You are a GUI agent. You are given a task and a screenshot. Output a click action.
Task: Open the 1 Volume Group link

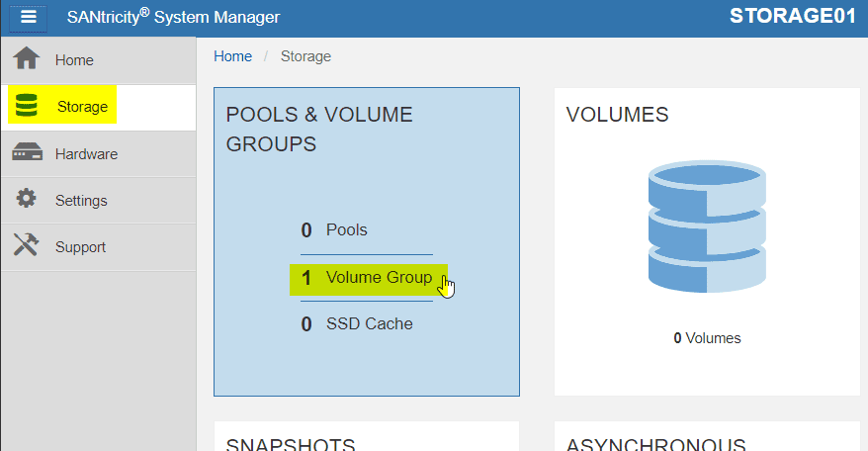point(367,278)
